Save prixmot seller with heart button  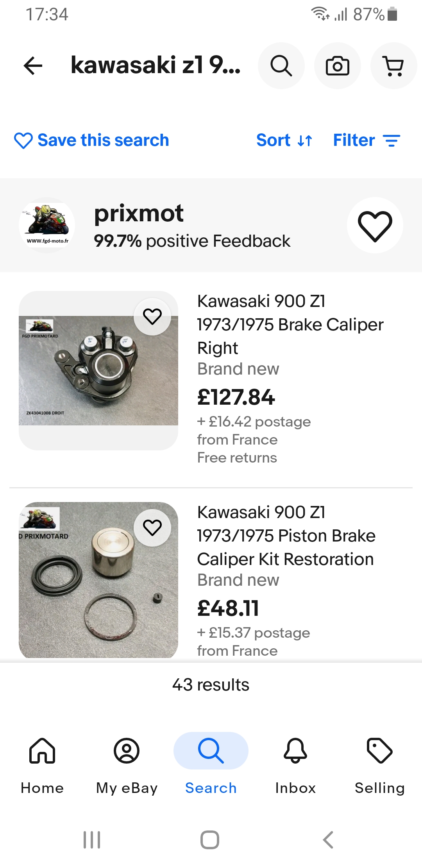(x=375, y=226)
